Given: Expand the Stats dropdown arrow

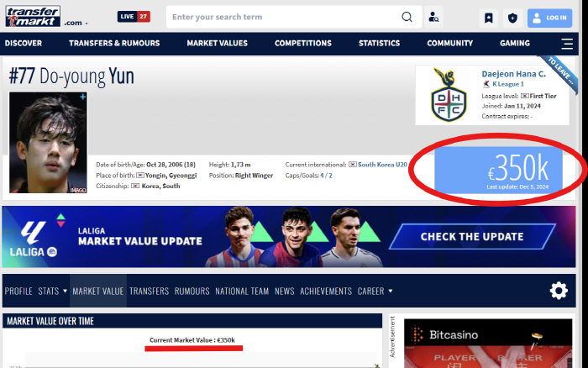Looking at the screenshot, I should click(x=65, y=292).
